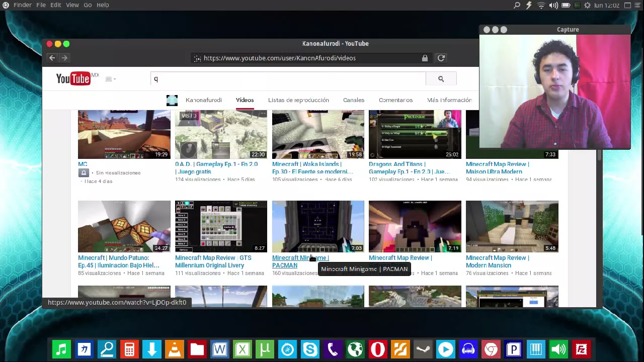The width and height of the screenshot is (644, 362).
Task: Open the top panel search magnifier
Action: point(517,5)
